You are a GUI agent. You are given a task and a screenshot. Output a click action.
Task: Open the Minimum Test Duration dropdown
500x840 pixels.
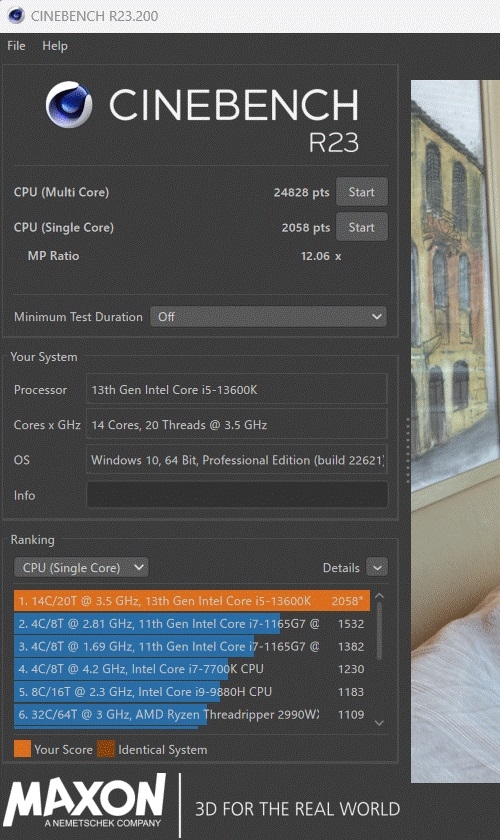268,317
